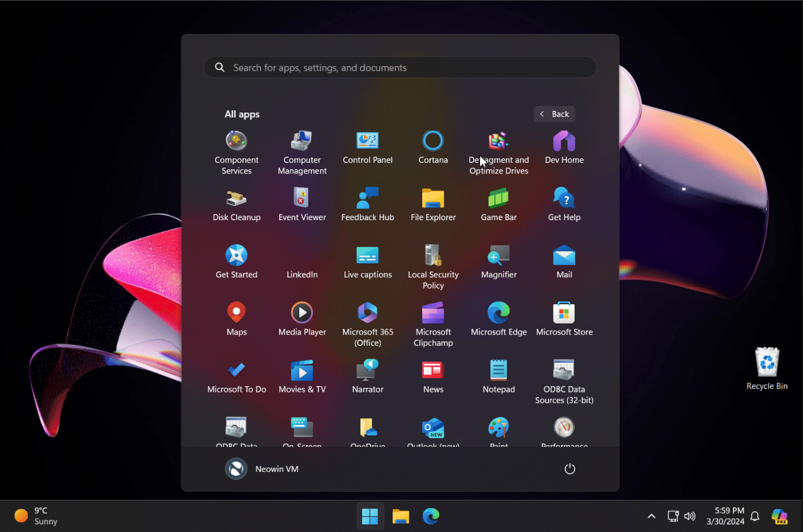Screen dimensions: 803x532
Task: Click the Start menu search box
Action: click(400, 68)
